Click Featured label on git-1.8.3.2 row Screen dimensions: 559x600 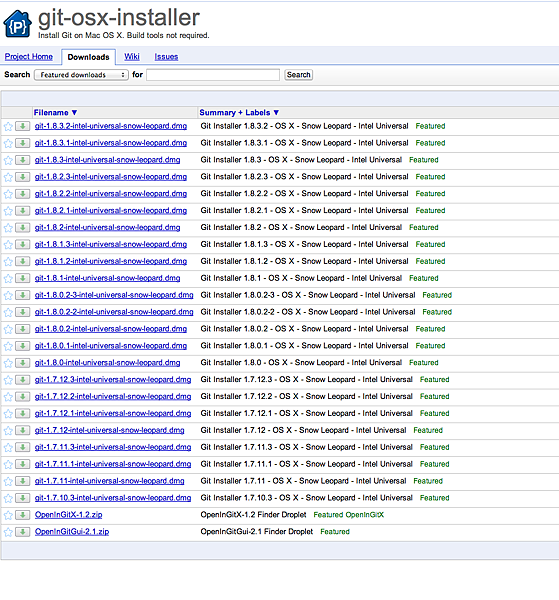pyautogui.click(x=430, y=126)
